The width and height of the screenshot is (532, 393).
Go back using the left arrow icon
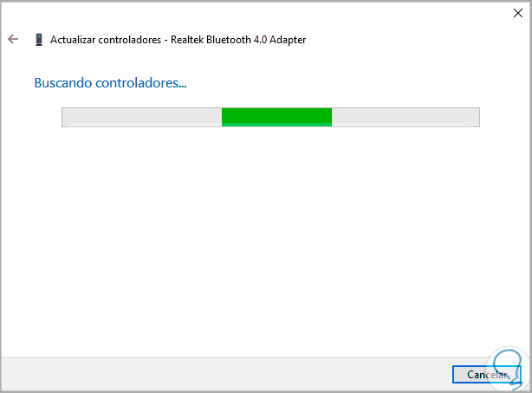(x=13, y=39)
